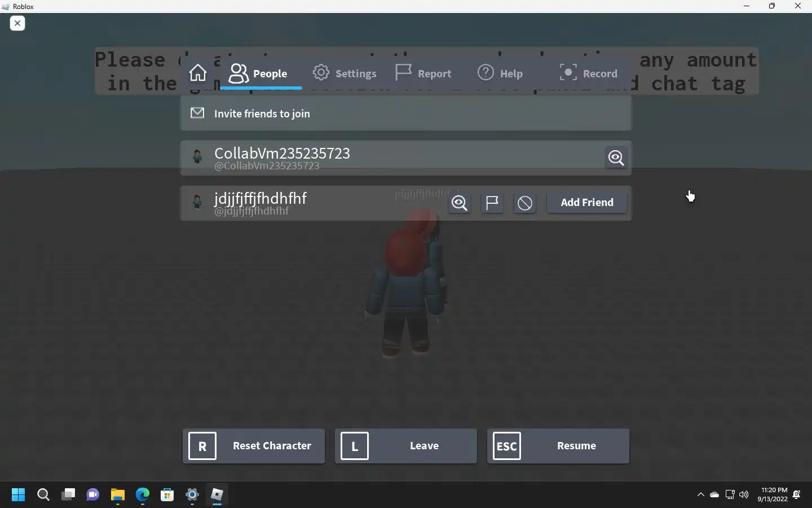Inspect jdjjfjffjfhdhfhf avatar with magnifier icon
Screen dimensions: 812x508
[460, 203]
